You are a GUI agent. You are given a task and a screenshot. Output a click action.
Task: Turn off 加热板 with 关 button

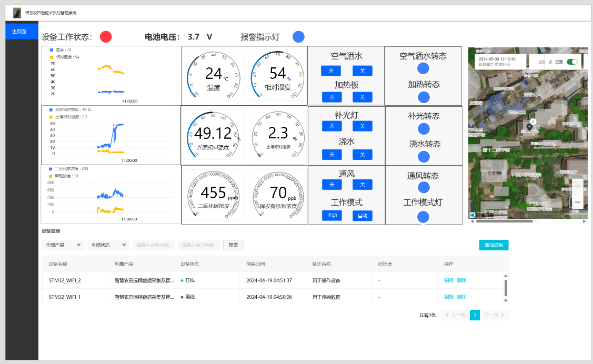tap(363, 97)
